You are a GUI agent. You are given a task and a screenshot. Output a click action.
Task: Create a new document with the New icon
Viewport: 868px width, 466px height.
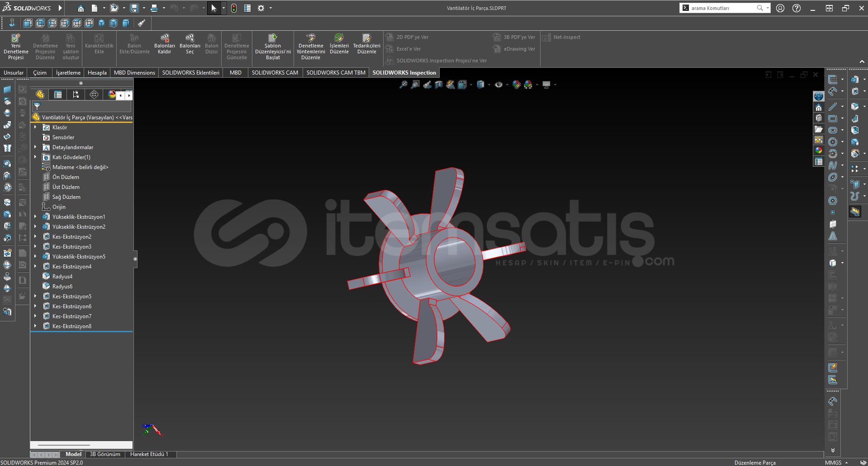[x=95, y=8]
